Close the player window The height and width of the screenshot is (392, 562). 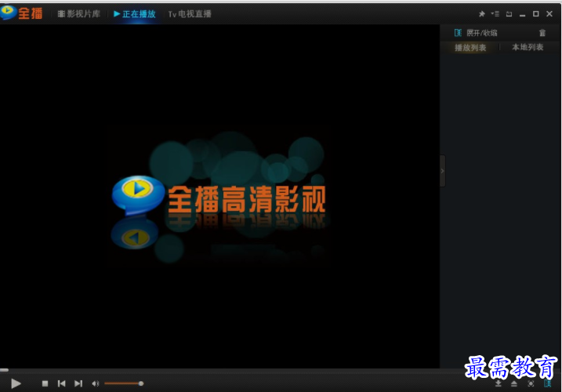(x=549, y=14)
